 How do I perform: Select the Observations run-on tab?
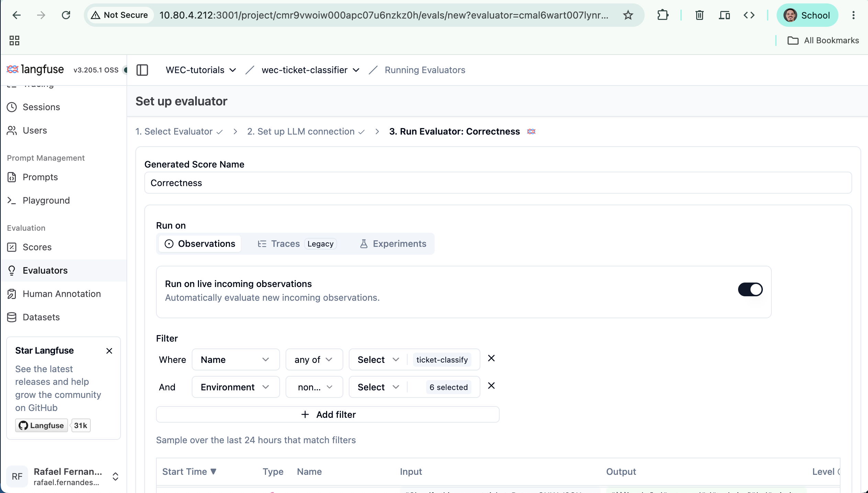pos(200,244)
